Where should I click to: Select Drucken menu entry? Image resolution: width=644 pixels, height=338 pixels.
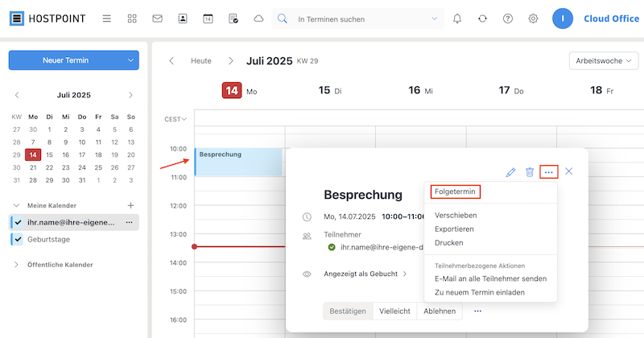coord(448,243)
